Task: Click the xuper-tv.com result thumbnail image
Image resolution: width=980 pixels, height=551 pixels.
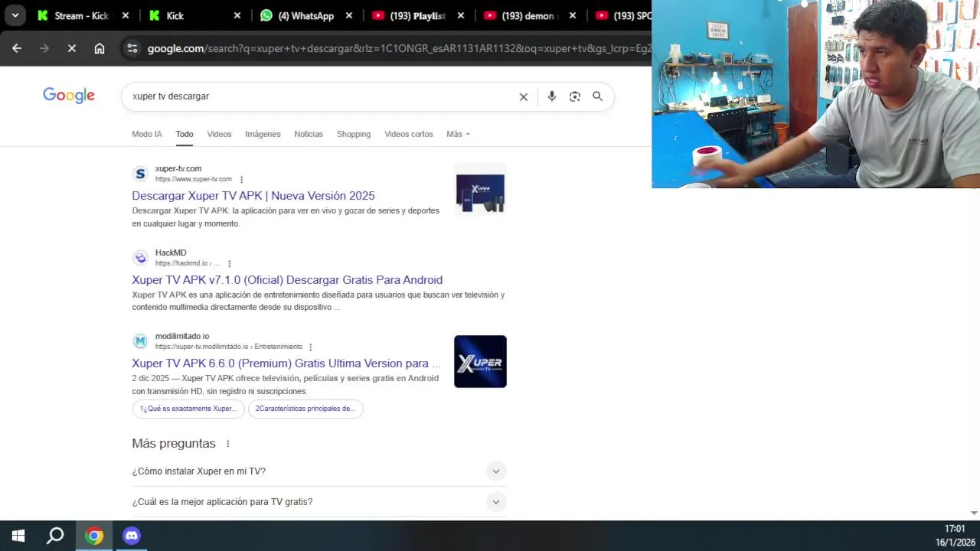Action: (x=480, y=189)
